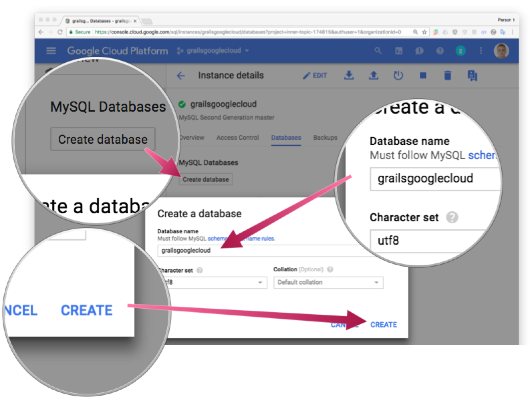Delete the instance with the trash icon
The height and width of the screenshot is (399, 532).
(447, 76)
